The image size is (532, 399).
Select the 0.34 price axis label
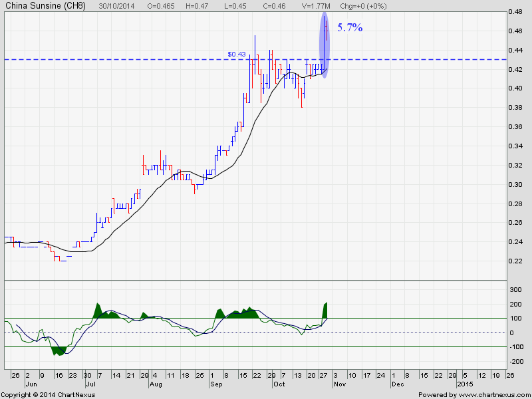(515, 146)
